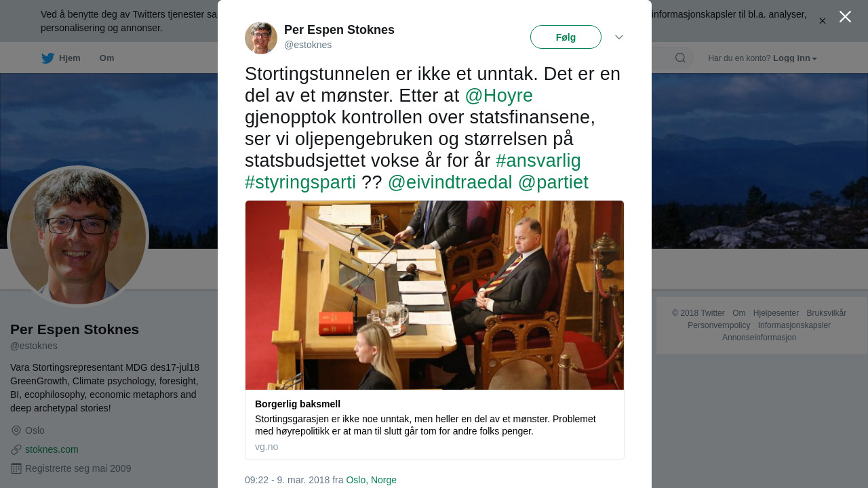Open the @Hoyre mention link
868x488 pixels.
498,96
